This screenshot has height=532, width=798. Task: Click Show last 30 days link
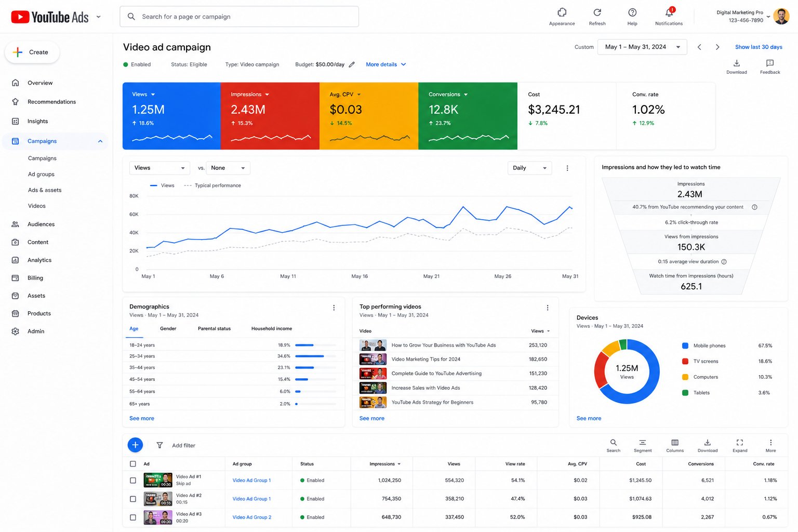[759, 47]
